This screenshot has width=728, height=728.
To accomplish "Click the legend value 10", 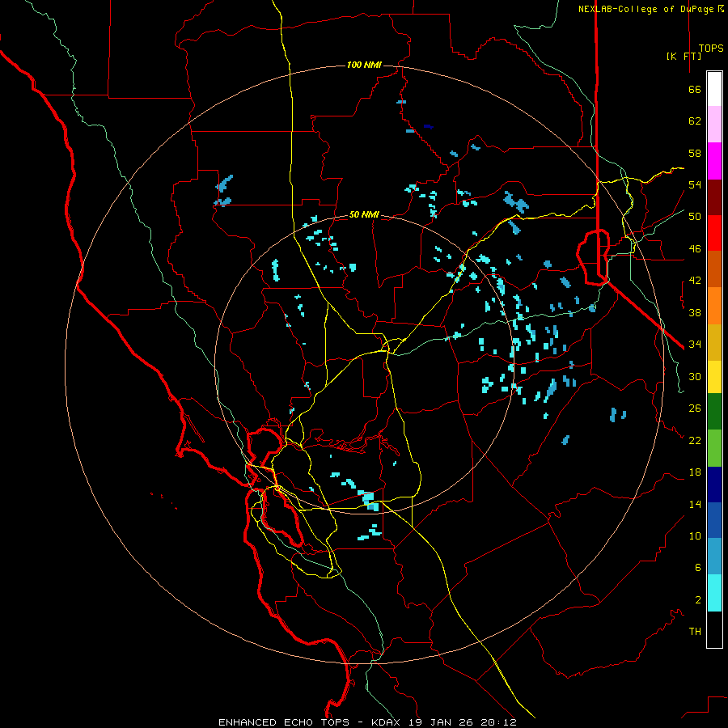I will pos(695,535).
